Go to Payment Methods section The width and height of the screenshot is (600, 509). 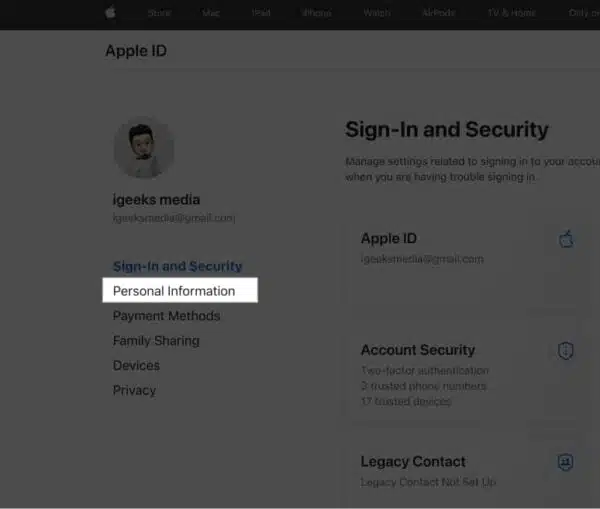pyautogui.click(x=166, y=316)
